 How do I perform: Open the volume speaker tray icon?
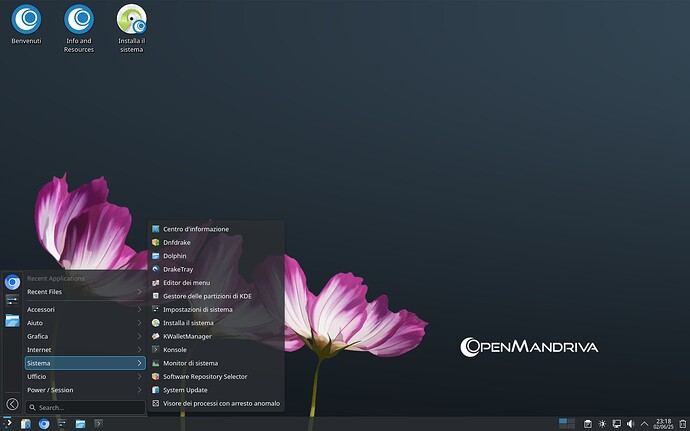pos(631,424)
